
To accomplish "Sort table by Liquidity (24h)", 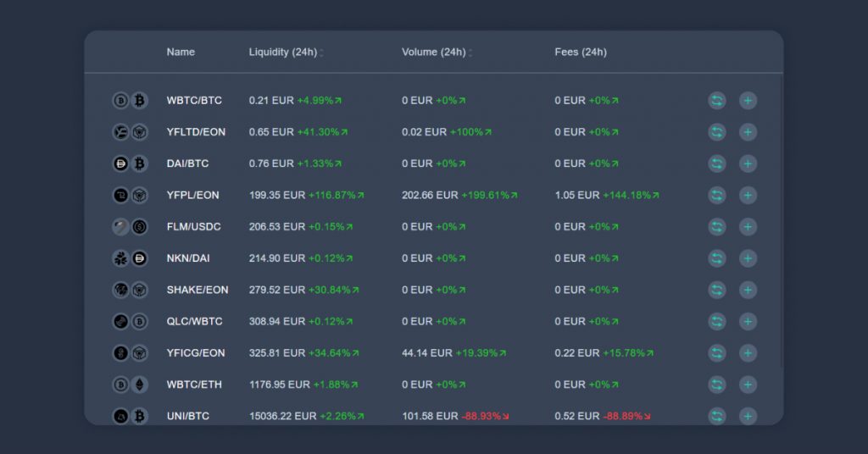I will point(286,52).
